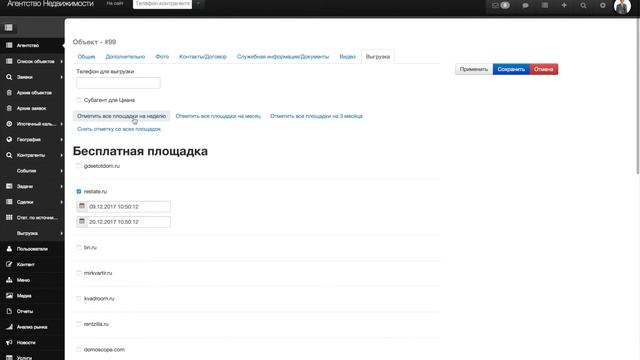Click the Задачи sidebar icon
This screenshot has height=360, width=640.
click(x=9, y=186)
